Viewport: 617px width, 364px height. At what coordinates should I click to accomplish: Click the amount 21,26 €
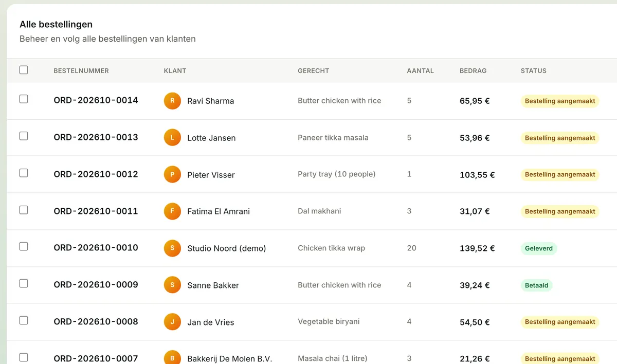[x=475, y=359]
